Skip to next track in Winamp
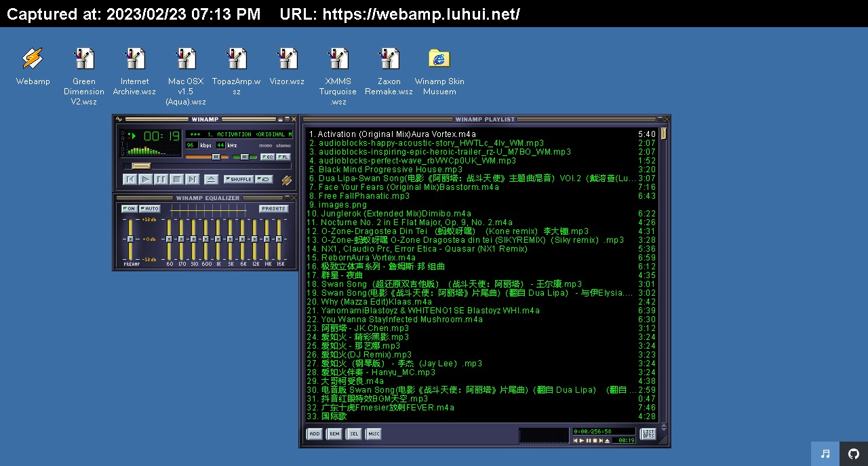Screen dimensions: 868x466 [x=193, y=179]
